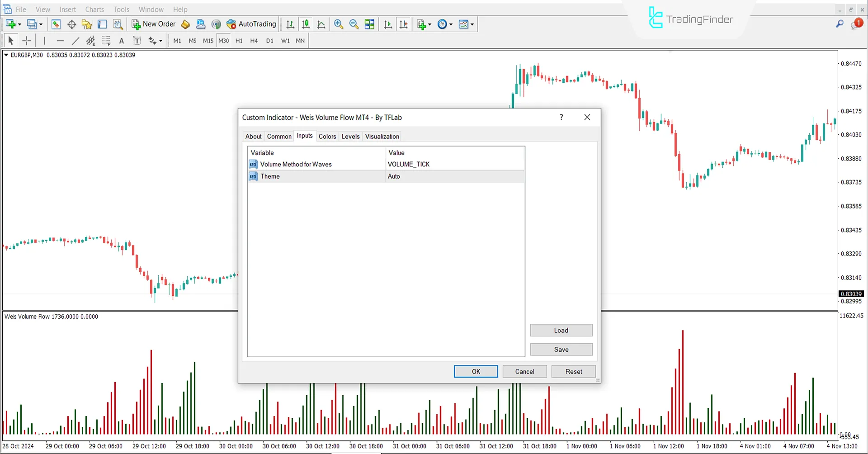Switch chart to Candlesticks mode
This screenshot has width=868, height=454.
[306, 24]
